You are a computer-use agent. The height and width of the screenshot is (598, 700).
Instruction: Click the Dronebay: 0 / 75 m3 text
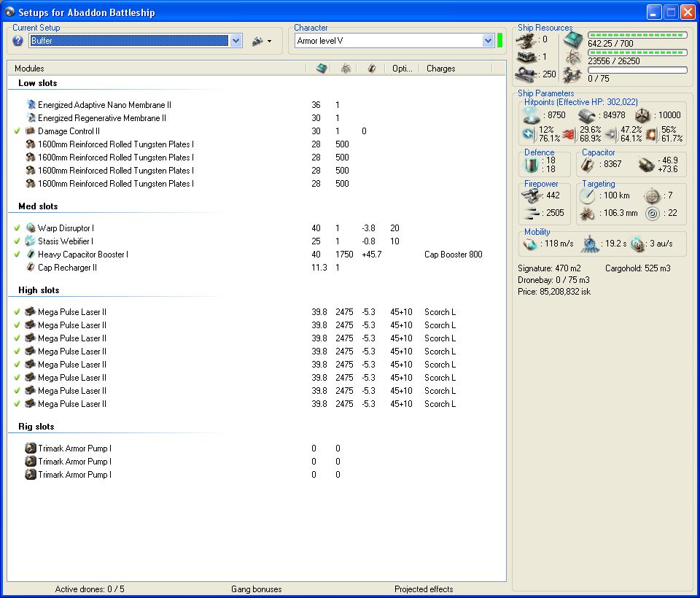point(553,280)
